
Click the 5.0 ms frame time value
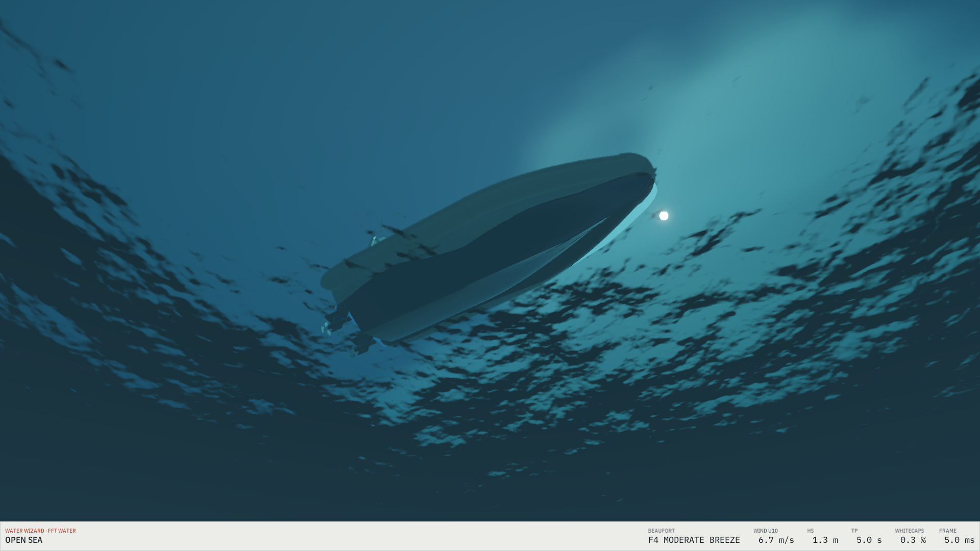(959, 540)
